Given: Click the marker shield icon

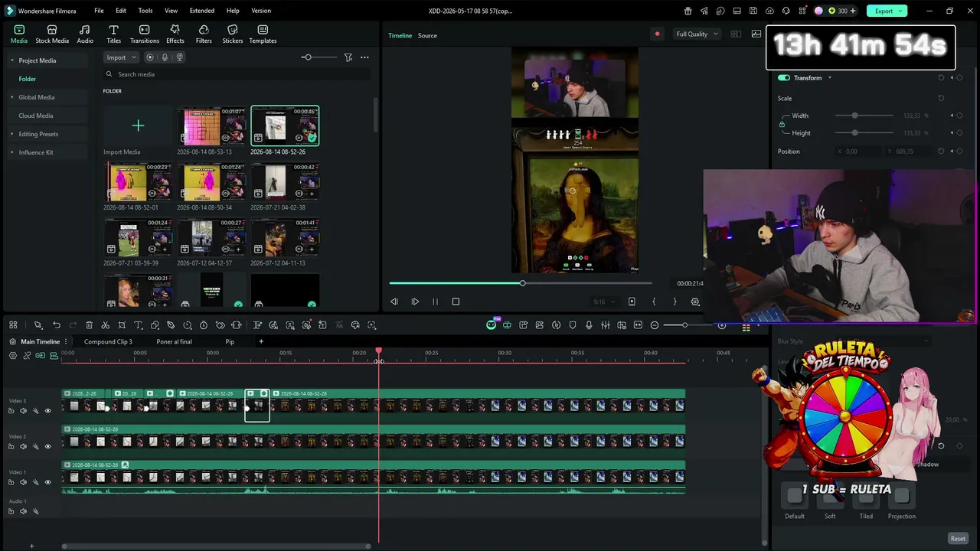Looking at the screenshot, I should [573, 325].
